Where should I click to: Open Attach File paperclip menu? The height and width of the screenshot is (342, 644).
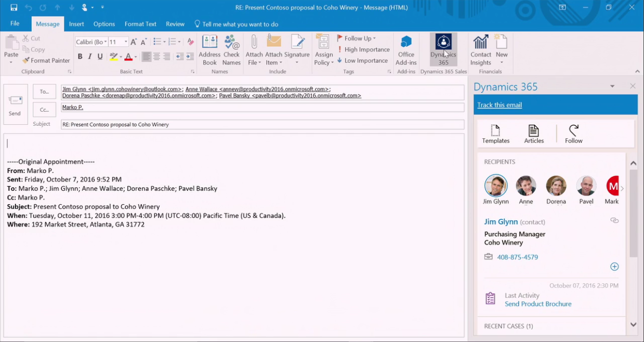(254, 50)
